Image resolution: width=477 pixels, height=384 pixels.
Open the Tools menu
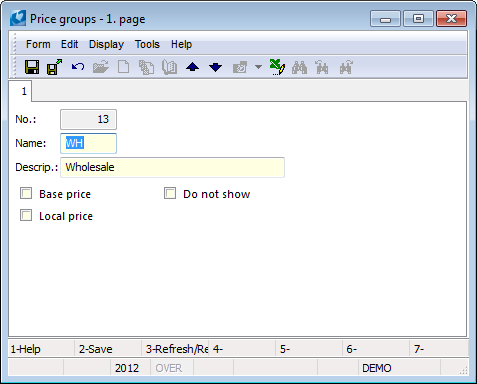(x=147, y=44)
